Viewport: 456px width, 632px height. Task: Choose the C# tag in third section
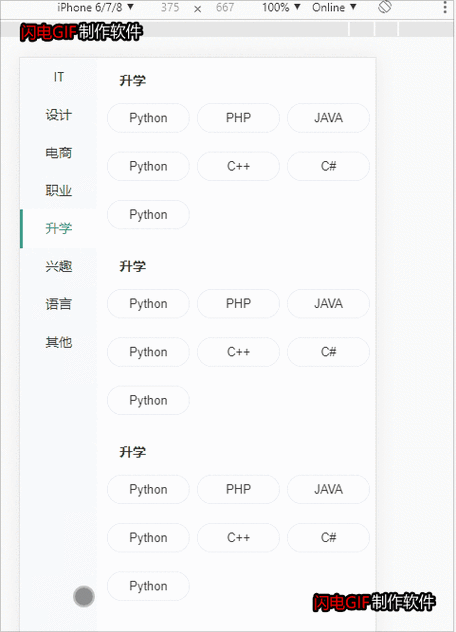click(x=328, y=537)
